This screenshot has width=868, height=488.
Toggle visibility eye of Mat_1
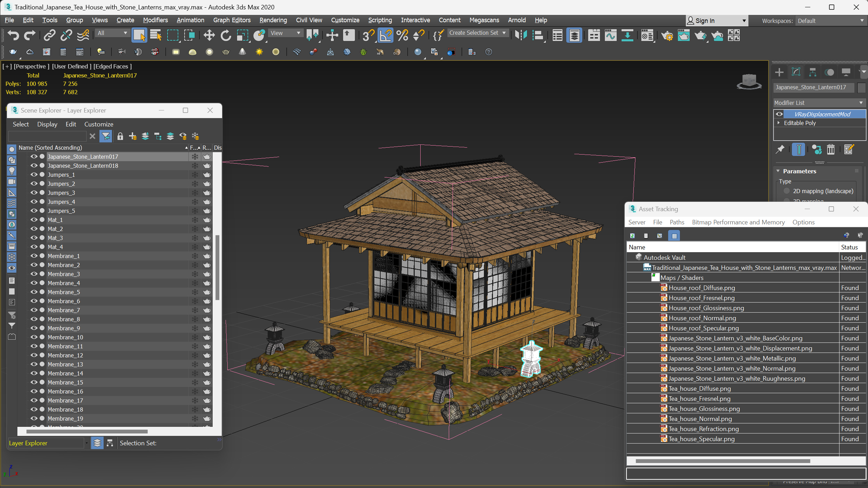point(34,220)
